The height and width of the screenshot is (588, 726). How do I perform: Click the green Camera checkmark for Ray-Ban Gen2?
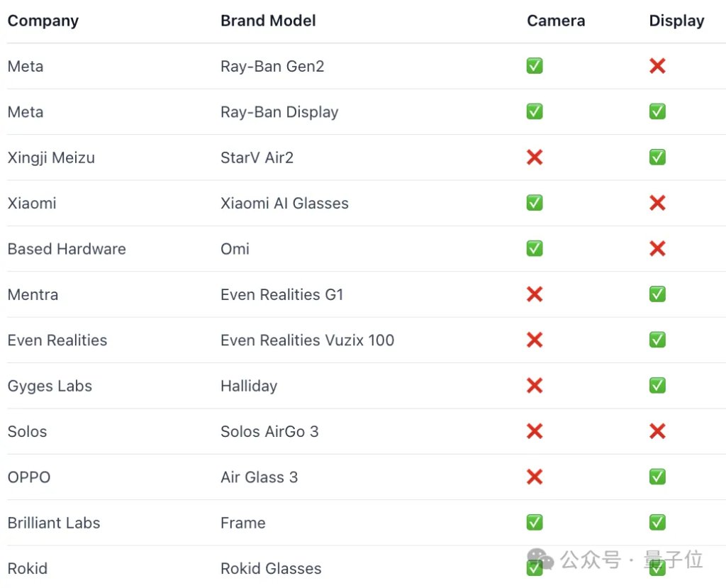[535, 66]
